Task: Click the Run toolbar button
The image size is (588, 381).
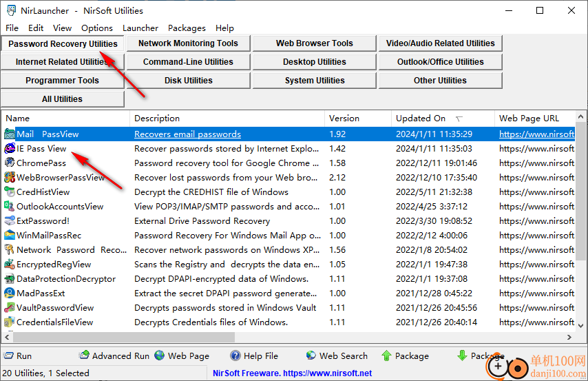Action: pyautogui.click(x=18, y=356)
